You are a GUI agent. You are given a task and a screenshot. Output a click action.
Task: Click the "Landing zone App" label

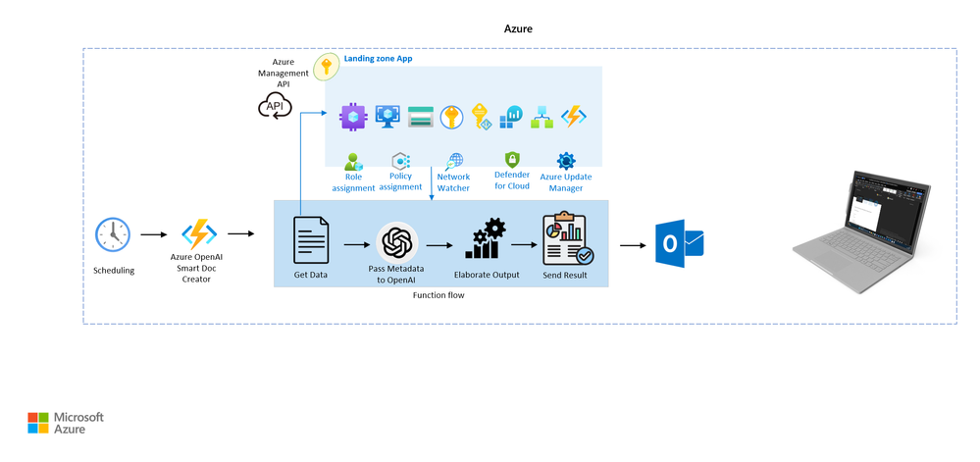[378, 59]
